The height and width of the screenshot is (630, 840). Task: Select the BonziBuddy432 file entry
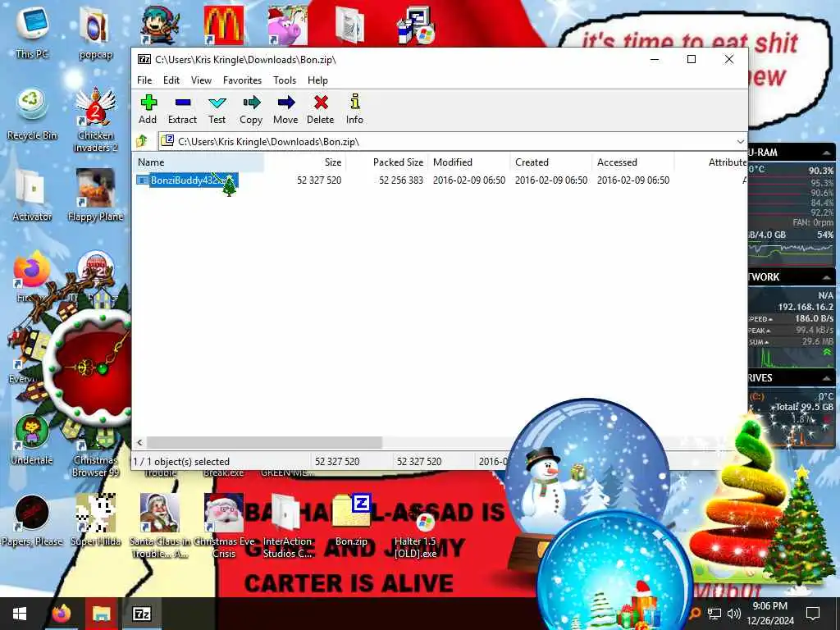pyautogui.click(x=186, y=180)
